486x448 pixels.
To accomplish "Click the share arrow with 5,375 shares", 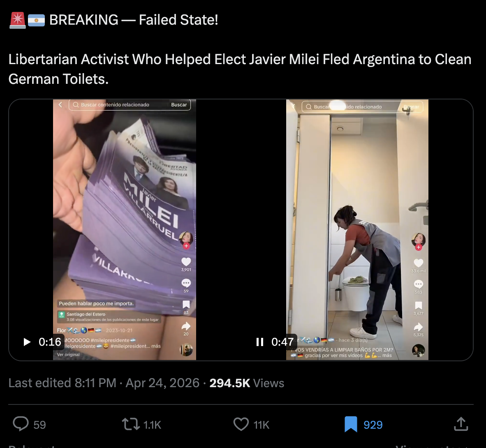I will pos(419,327).
